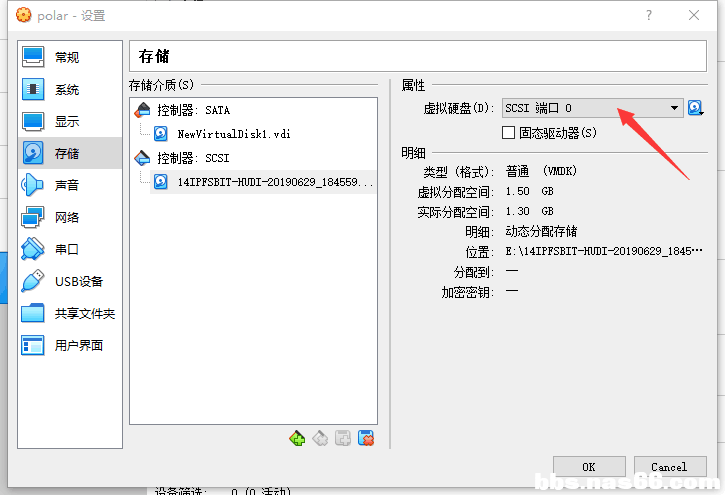Open the 常规 (General) settings page

(x=69, y=57)
